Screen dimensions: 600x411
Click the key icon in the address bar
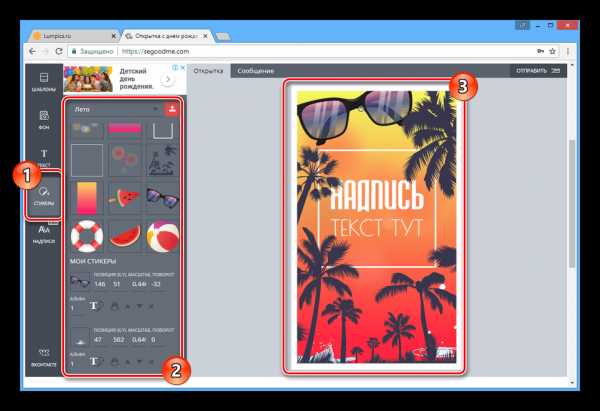(x=540, y=51)
